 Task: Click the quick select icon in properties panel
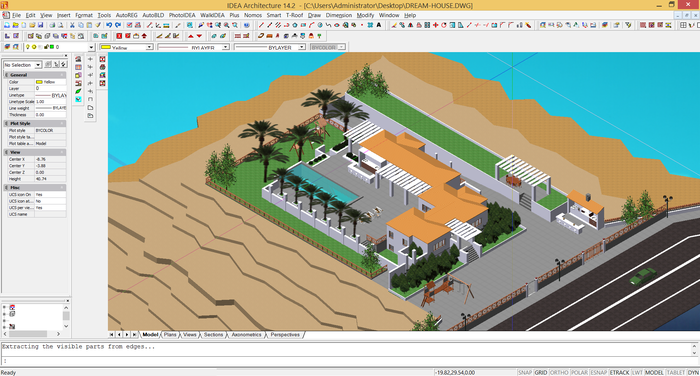coord(63,64)
